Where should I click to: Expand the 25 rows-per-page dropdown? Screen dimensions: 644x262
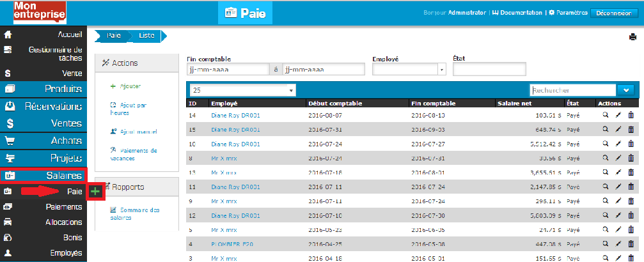(243, 91)
